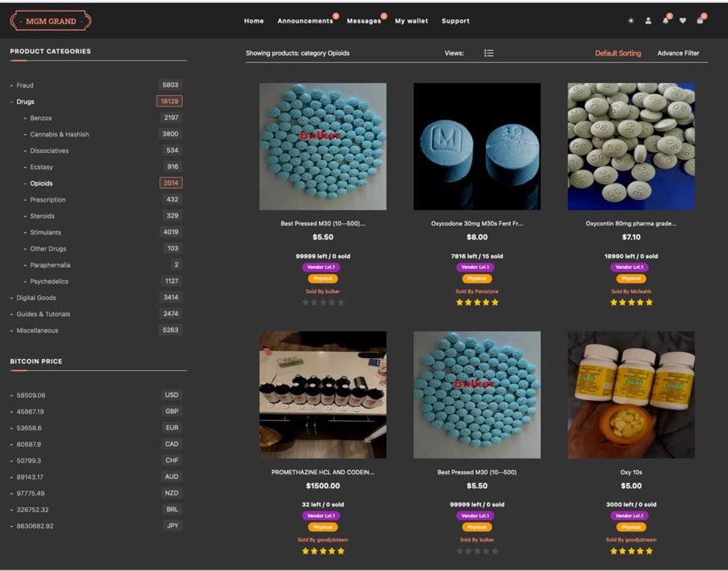Viewport: 728px width, 571px height.
Task: Click the Physical badge on the $1500.00 listing
Action: click(x=323, y=528)
